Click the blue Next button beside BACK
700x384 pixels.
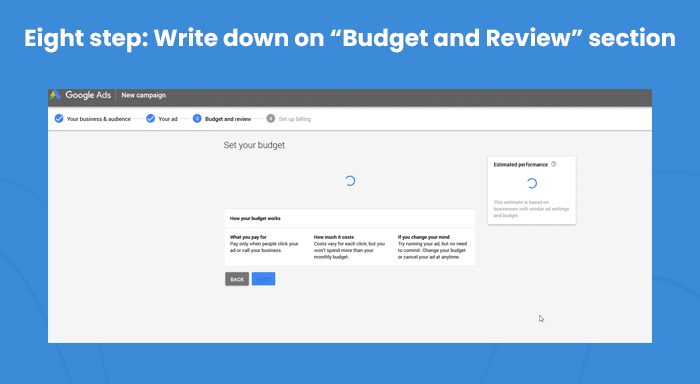(x=263, y=279)
